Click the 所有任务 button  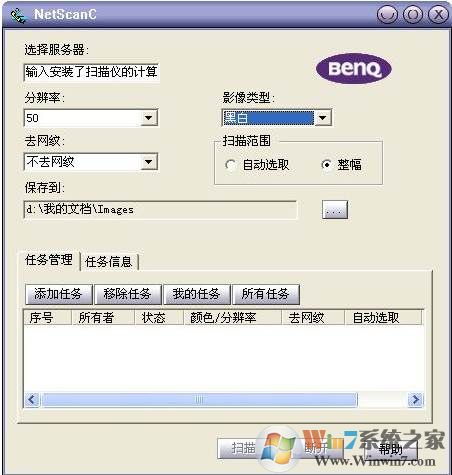tap(266, 294)
